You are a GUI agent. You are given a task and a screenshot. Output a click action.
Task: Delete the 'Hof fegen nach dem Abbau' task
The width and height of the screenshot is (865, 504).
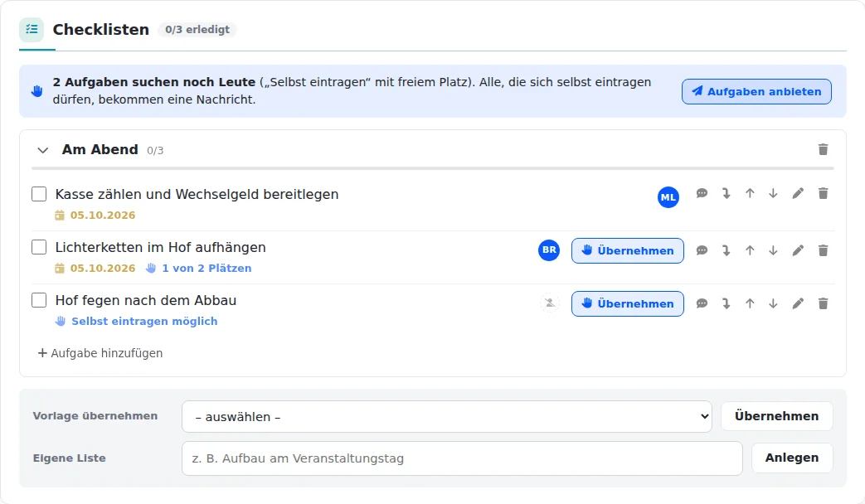[823, 303]
